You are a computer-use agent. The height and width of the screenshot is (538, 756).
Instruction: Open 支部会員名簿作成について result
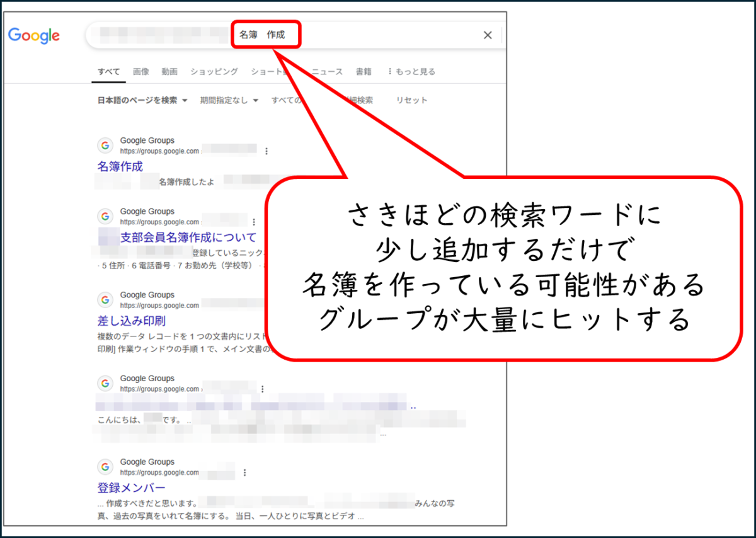[188, 238]
